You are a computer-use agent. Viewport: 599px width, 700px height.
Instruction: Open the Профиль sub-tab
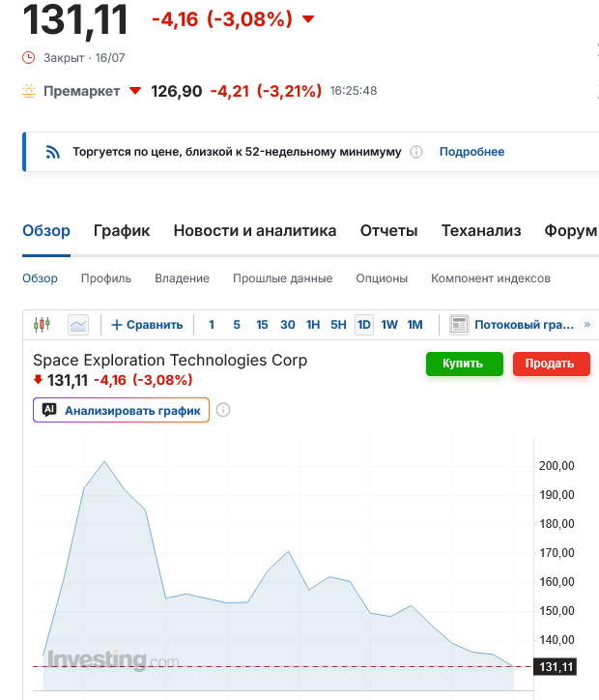click(106, 278)
